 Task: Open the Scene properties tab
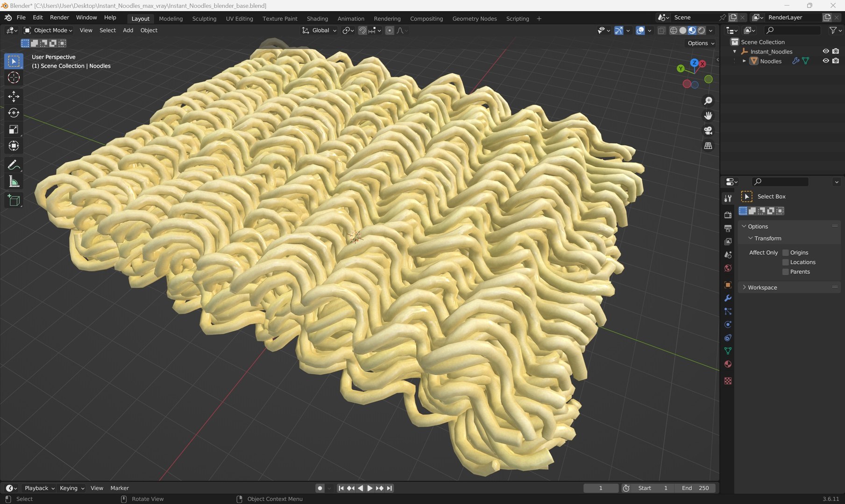728,255
